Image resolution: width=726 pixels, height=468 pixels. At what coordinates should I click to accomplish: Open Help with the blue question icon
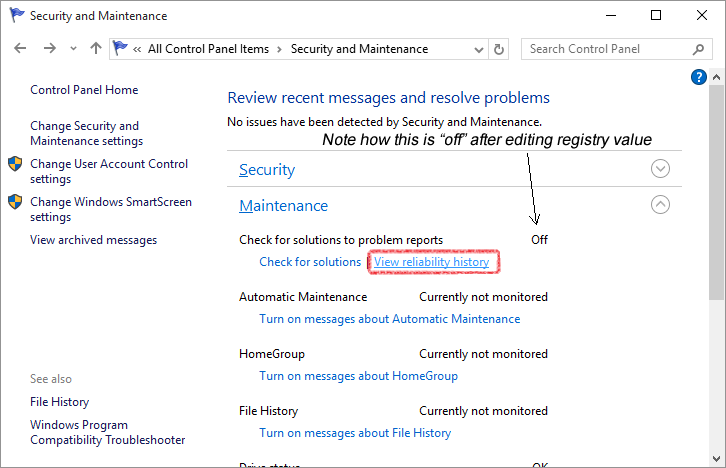[699, 77]
